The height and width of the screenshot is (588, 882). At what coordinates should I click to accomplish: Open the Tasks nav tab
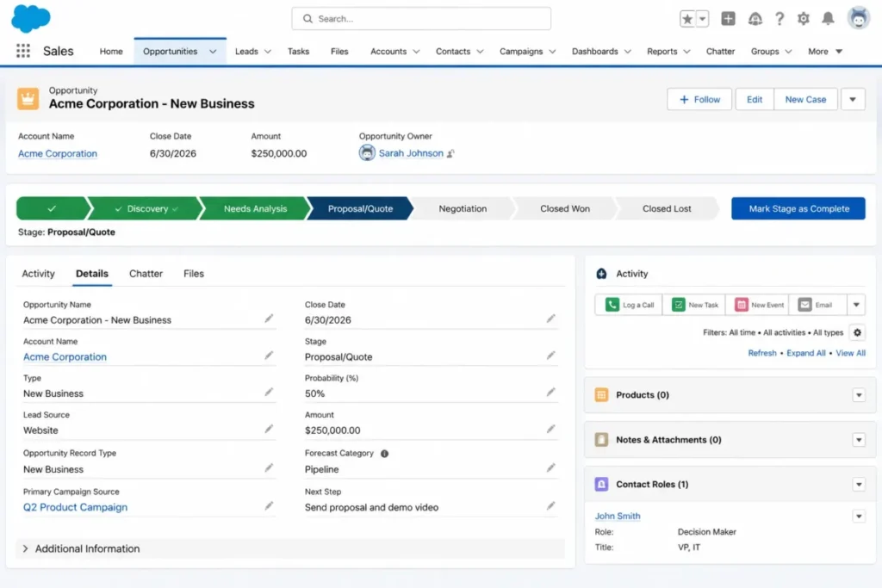click(298, 51)
